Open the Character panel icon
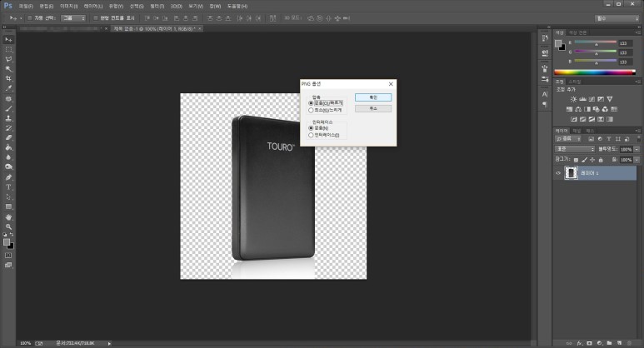Image resolution: width=644 pixels, height=348 pixels. click(545, 94)
